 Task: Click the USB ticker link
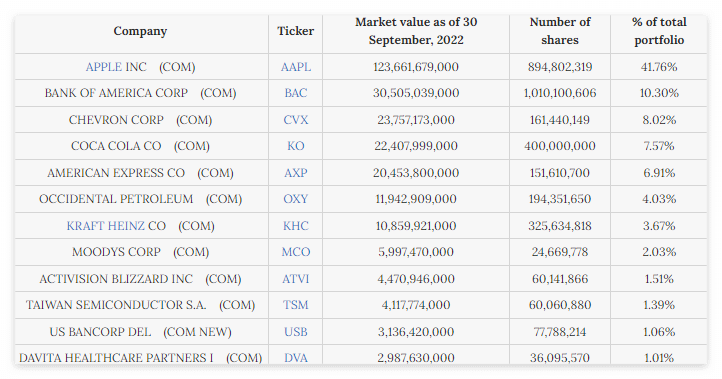point(296,332)
